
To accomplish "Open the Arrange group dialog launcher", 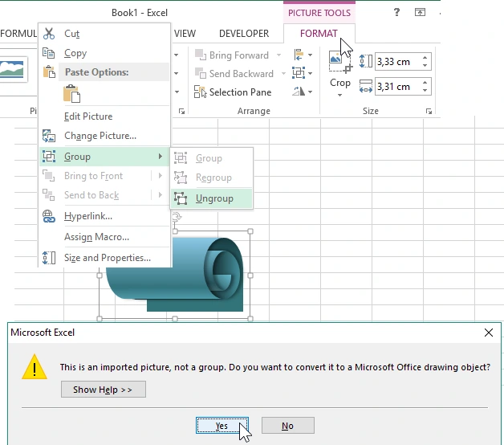I will (181, 112).
